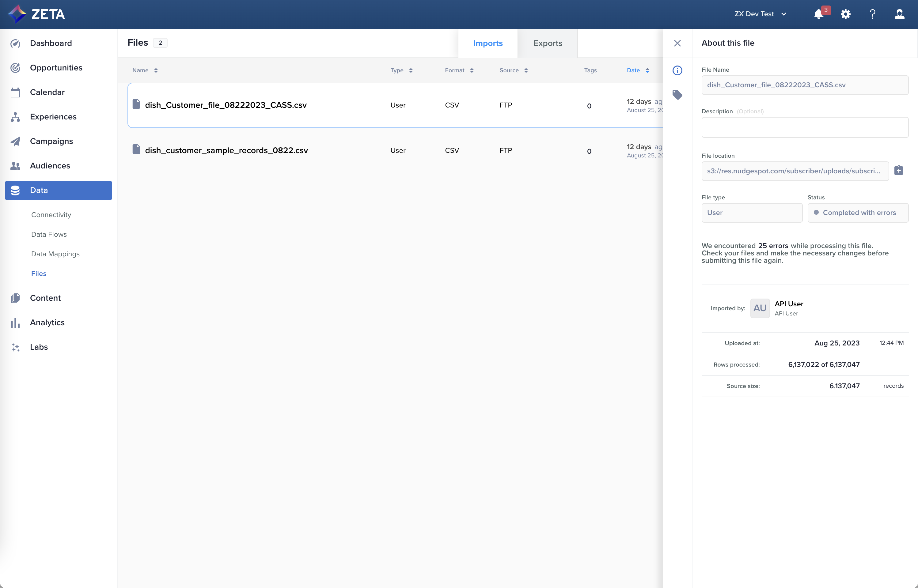Viewport: 918px width, 588px height.
Task: Select the Imports tab
Action: coord(487,43)
